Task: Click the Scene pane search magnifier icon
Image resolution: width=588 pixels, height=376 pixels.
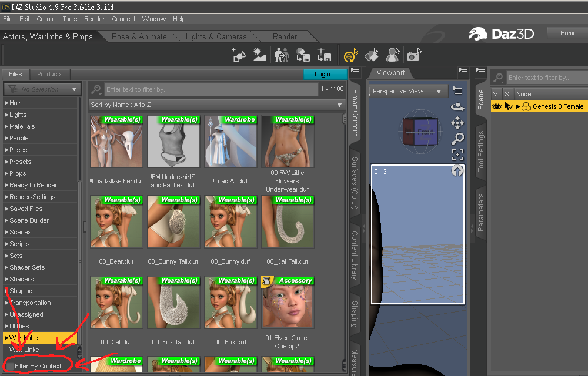Action: click(x=498, y=78)
